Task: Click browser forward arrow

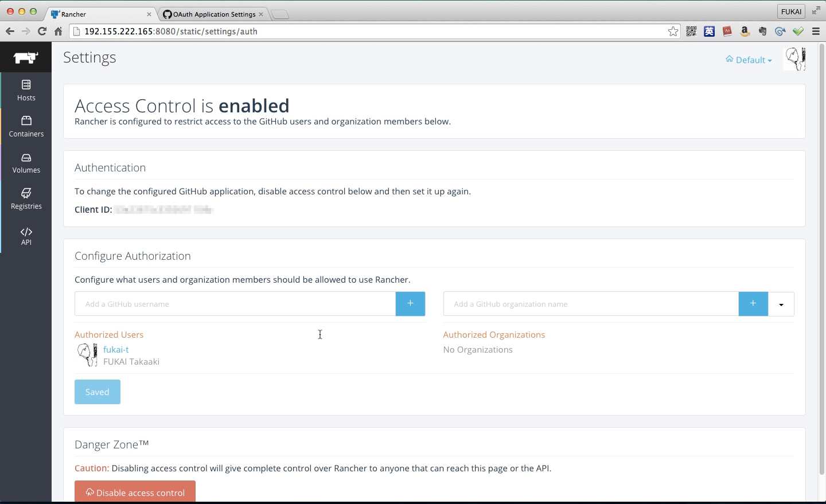Action: (x=26, y=32)
